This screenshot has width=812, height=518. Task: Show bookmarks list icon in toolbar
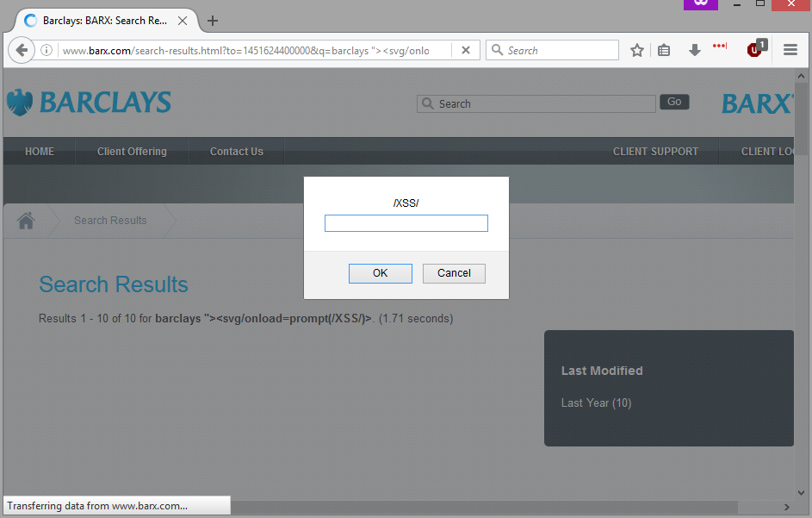point(664,50)
